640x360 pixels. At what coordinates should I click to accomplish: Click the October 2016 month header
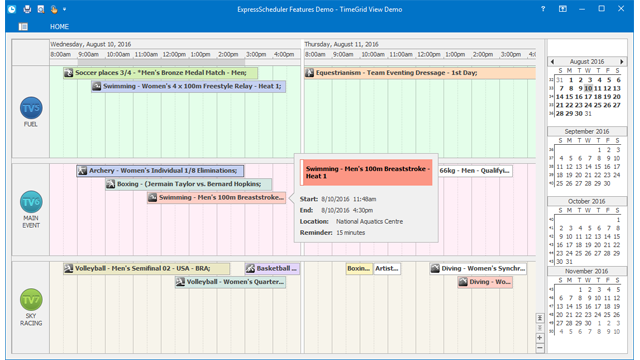click(x=587, y=201)
